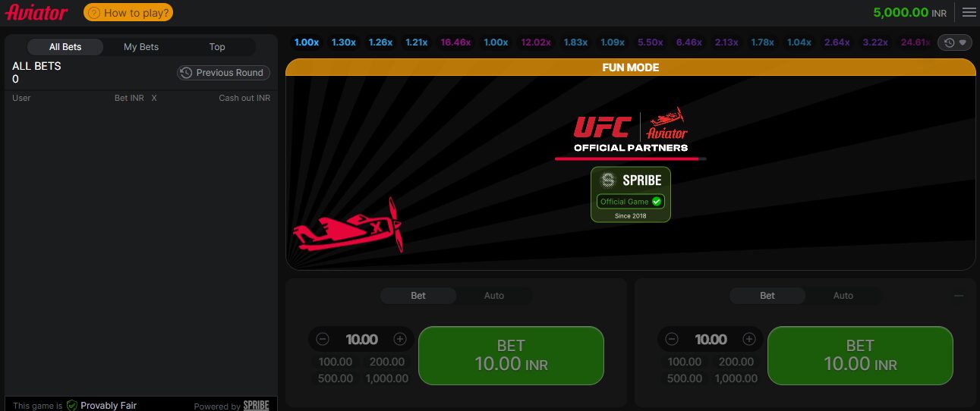Click the left bet amount input field

coord(361,340)
